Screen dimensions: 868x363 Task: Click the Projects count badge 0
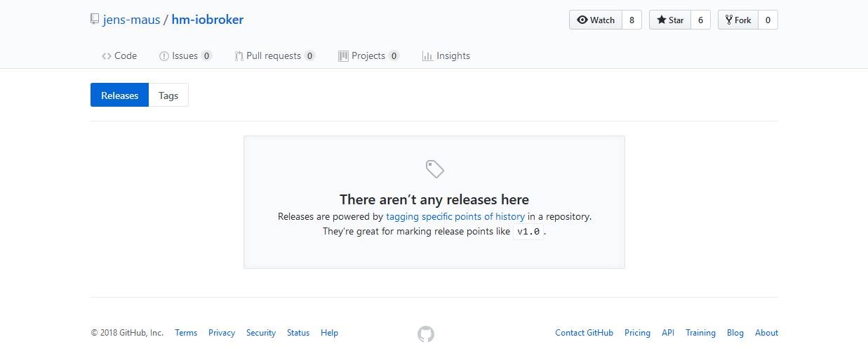pos(394,56)
